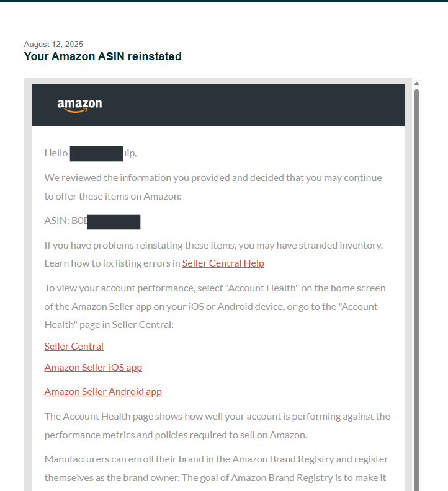The height and width of the screenshot is (491, 448).
Task: Click the line starting 'Manufacturers can enroll their brand'
Action: tap(217, 459)
